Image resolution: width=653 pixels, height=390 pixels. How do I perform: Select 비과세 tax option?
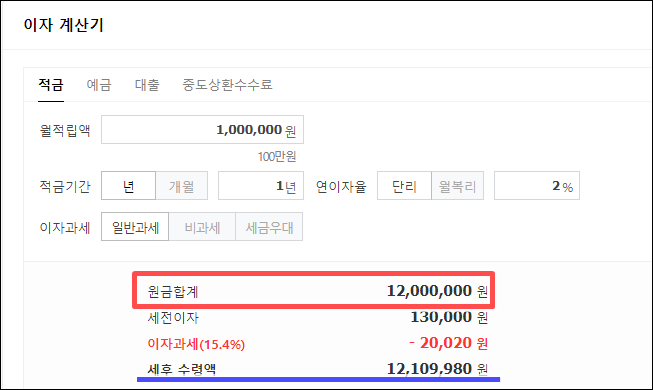click(x=202, y=227)
